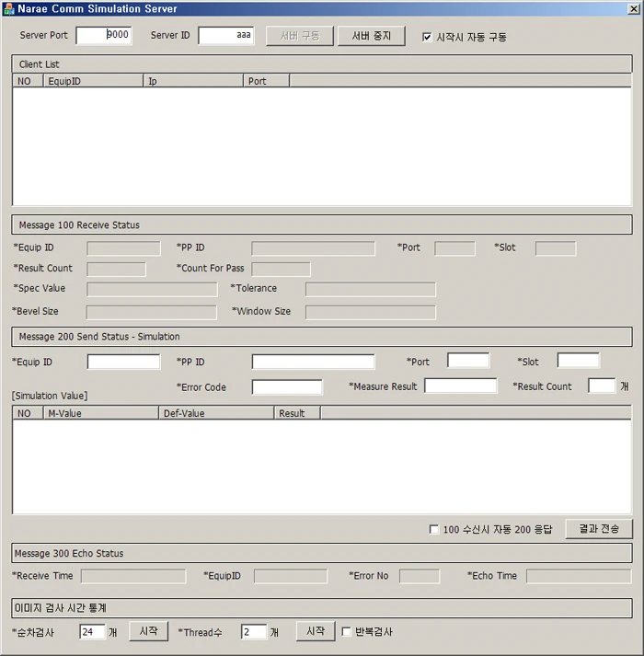This screenshot has height=656, width=644.
Task: Sort by EquipID column header
Action: 93,81
